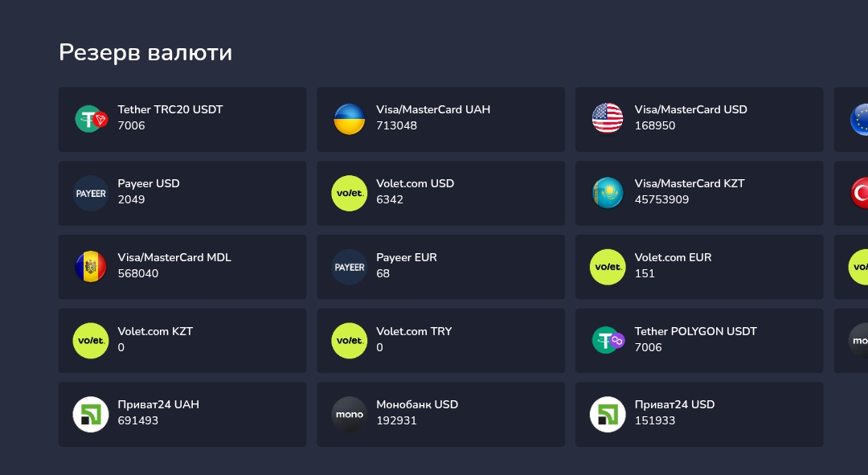Viewport: 868px width, 475px height.
Task: Click the Ukrainian flag icon
Action: (350, 119)
